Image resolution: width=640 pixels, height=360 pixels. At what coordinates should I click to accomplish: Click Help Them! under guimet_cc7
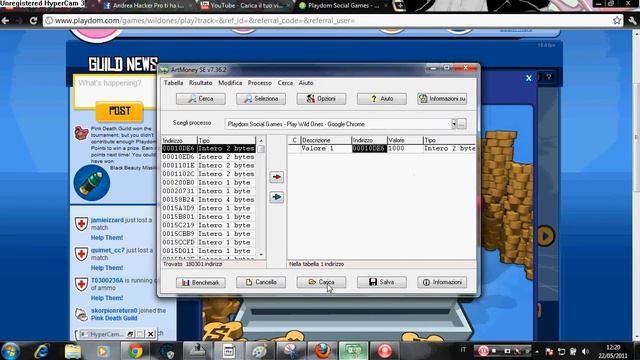(107, 268)
